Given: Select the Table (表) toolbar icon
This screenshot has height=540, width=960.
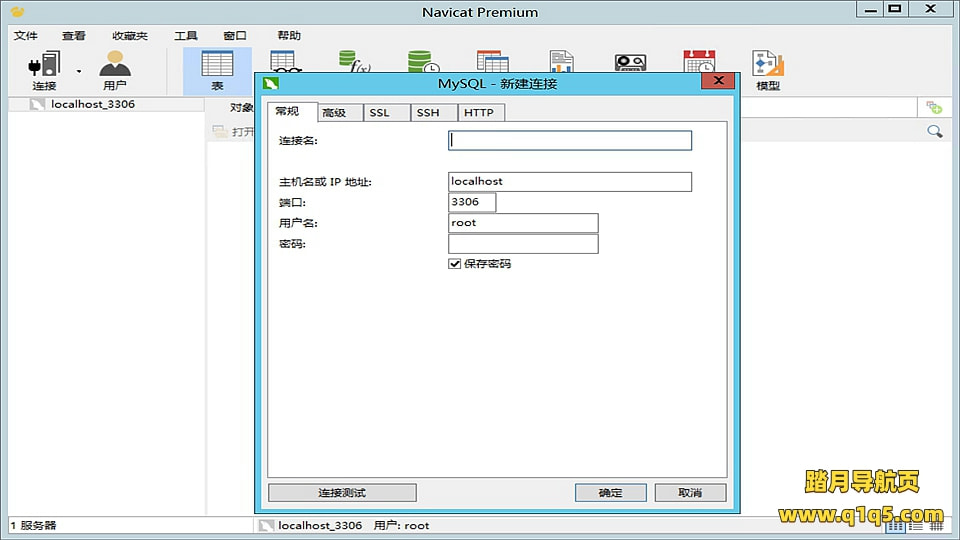Looking at the screenshot, I should [x=217, y=68].
